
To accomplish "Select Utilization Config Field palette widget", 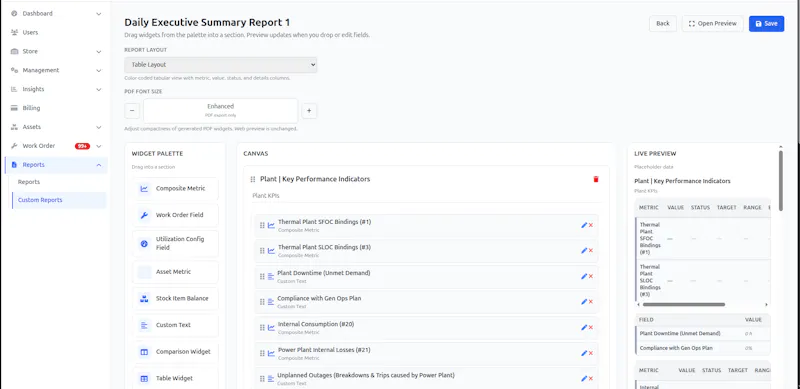I will pyautogui.click(x=176, y=244).
